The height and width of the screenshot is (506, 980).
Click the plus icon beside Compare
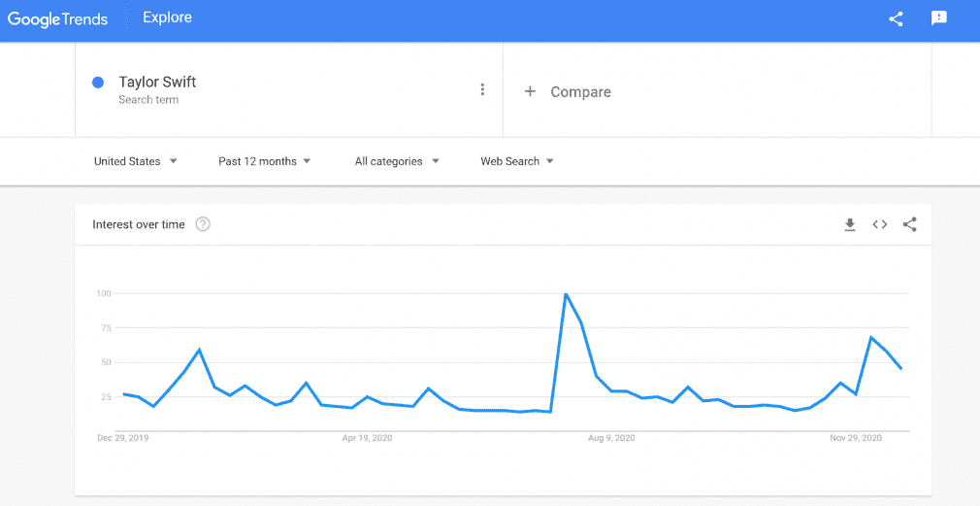pyautogui.click(x=530, y=91)
